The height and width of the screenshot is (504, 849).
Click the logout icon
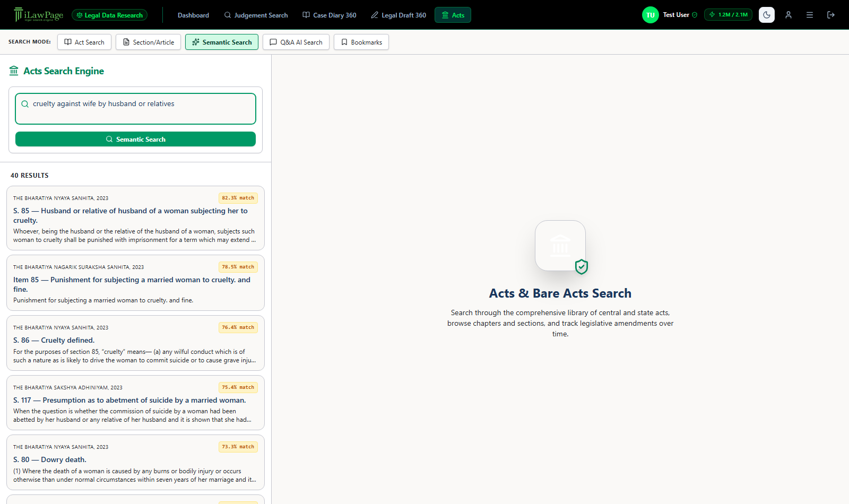click(x=831, y=15)
